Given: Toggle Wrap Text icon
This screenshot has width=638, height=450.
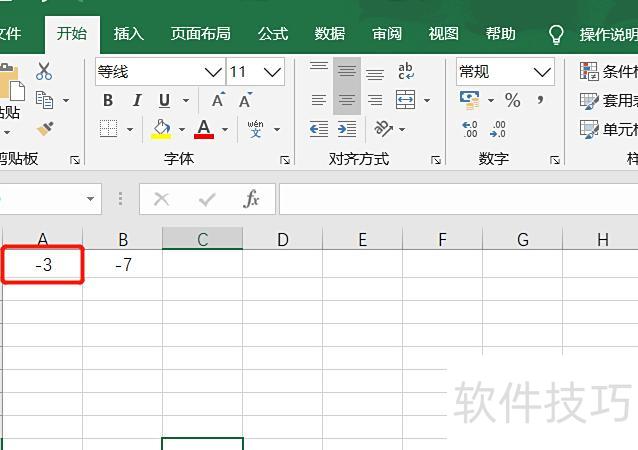Looking at the screenshot, I should [x=406, y=71].
